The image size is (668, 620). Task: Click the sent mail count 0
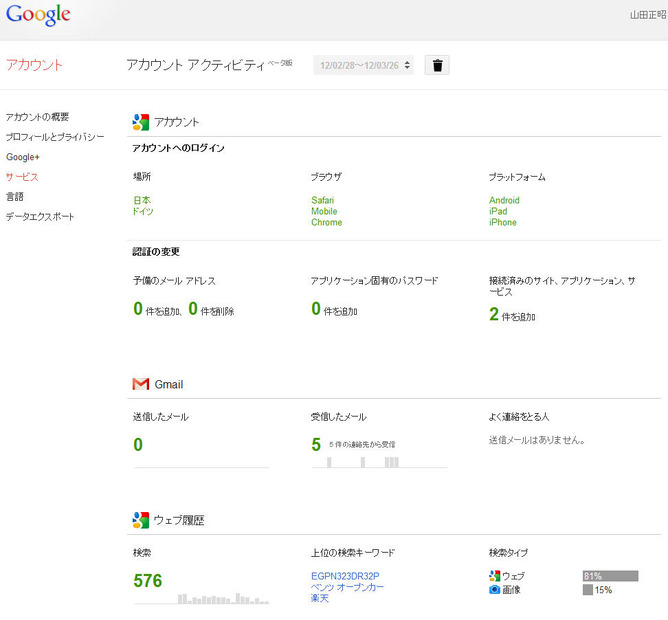[x=138, y=444]
